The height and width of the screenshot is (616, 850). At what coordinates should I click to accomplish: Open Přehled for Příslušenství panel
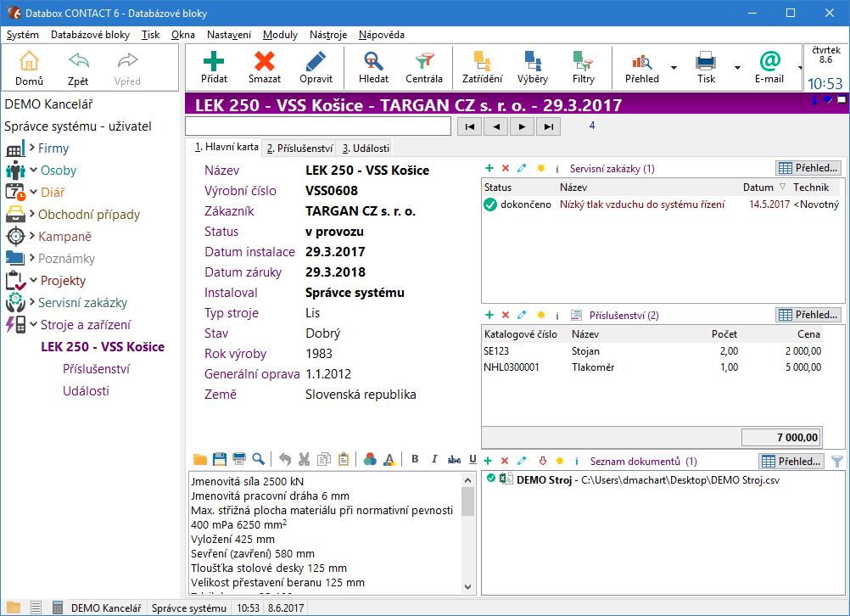tap(808, 315)
